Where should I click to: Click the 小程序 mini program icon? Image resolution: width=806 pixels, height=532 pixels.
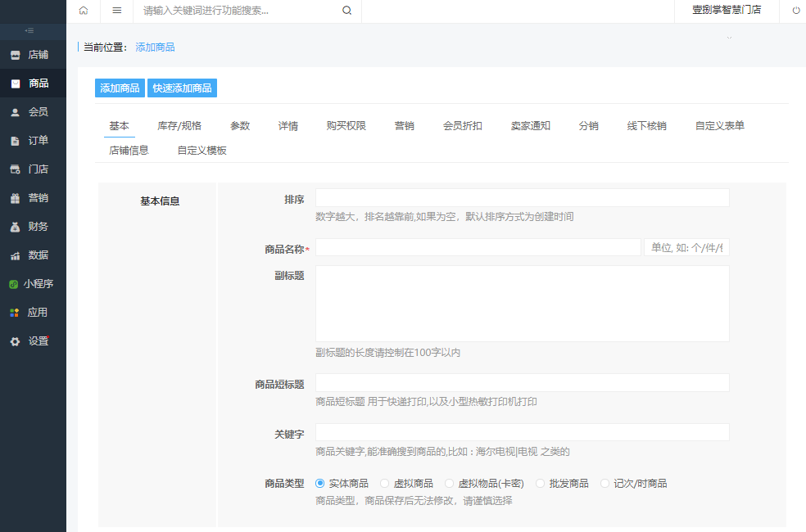13,284
